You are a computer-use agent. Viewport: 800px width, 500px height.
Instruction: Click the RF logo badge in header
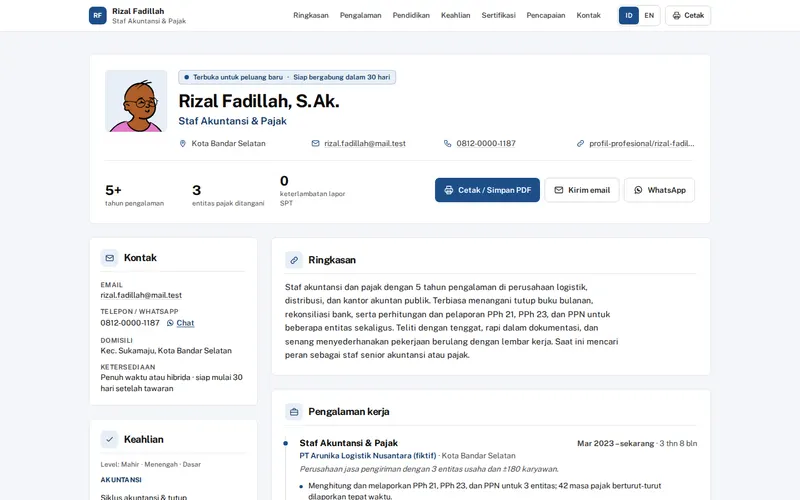point(97,15)
